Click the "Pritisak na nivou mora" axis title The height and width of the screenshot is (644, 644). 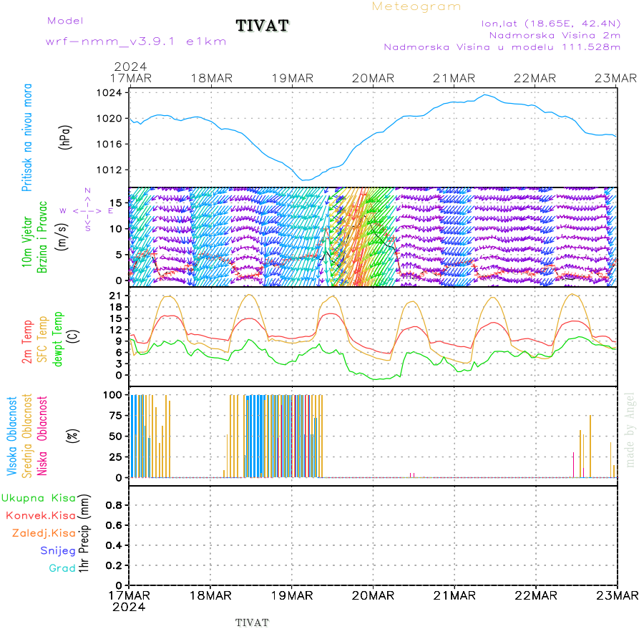click(x=26, y=137)
